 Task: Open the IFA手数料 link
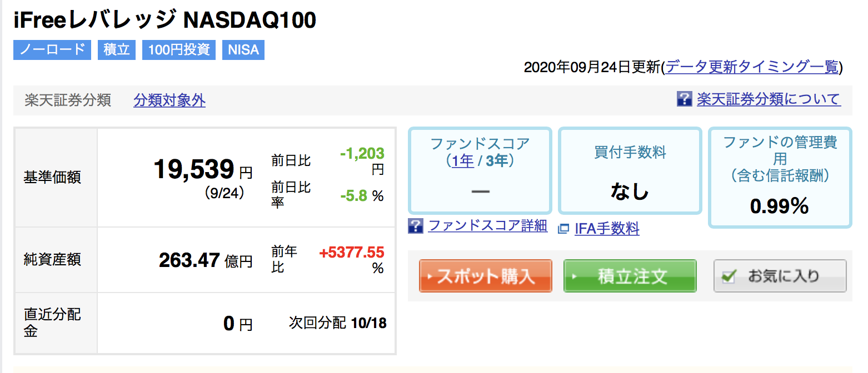[607, 228]
